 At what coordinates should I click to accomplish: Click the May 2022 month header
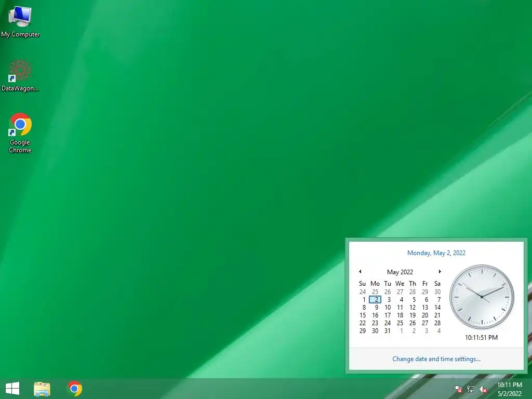tap(400, 272)
